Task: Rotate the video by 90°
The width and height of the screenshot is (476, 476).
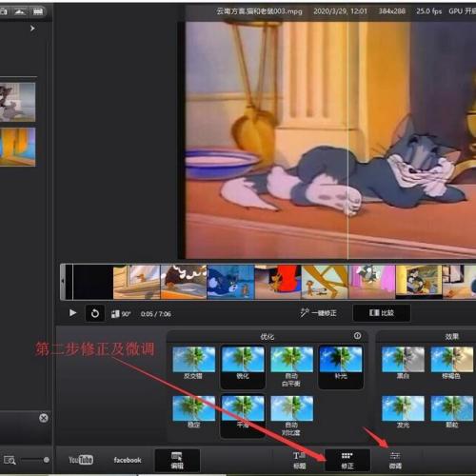Action: (x=121, y=314)
